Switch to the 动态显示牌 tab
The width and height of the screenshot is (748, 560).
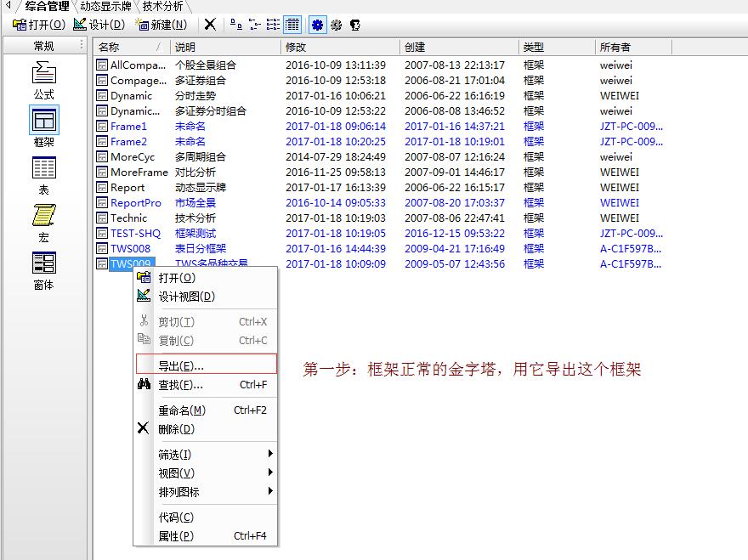click(106, 6)
